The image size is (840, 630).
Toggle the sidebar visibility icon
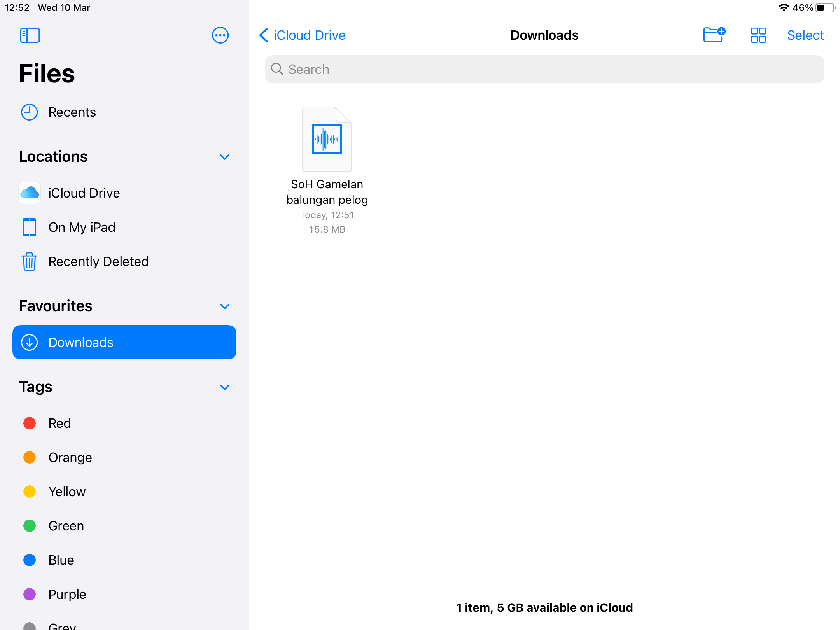point(30,35)
